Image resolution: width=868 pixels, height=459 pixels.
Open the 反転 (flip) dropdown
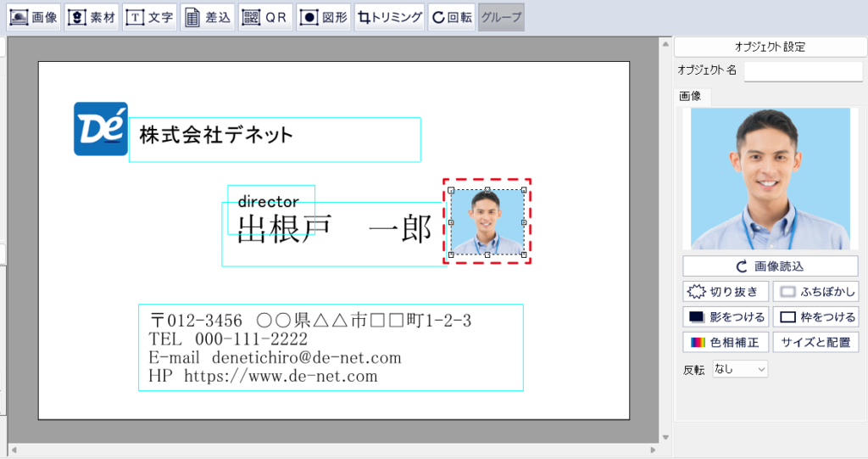click(x=740, y=369)
